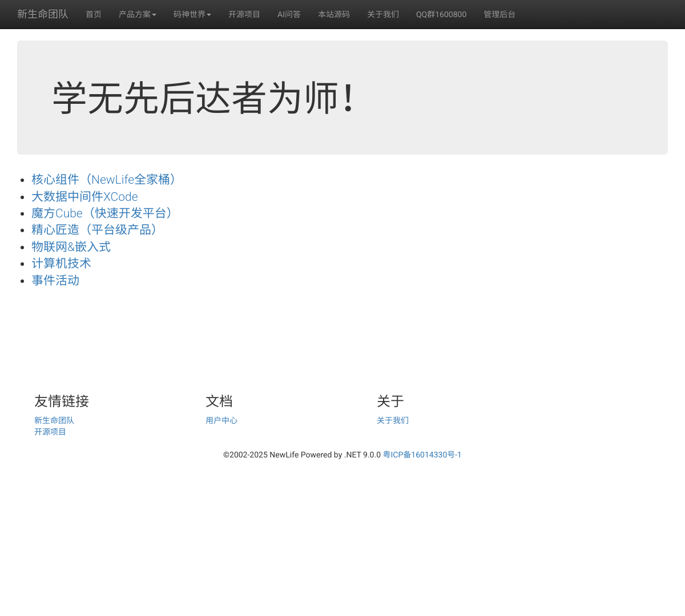685x616 pixels.
Task: Open 开源项目 in the top navigation bar
Action: tap(244, 14)
